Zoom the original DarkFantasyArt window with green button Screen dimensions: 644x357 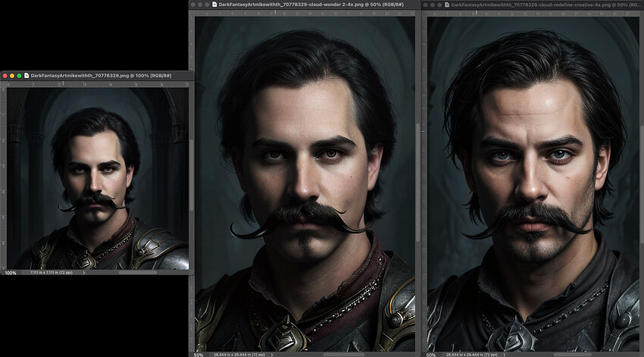point(19,76)
